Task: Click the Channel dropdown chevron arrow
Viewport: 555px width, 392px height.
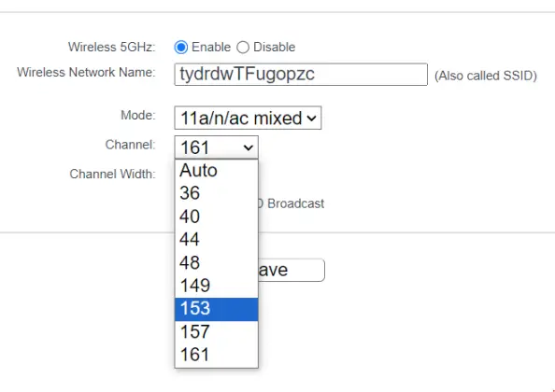Action: 249,147
